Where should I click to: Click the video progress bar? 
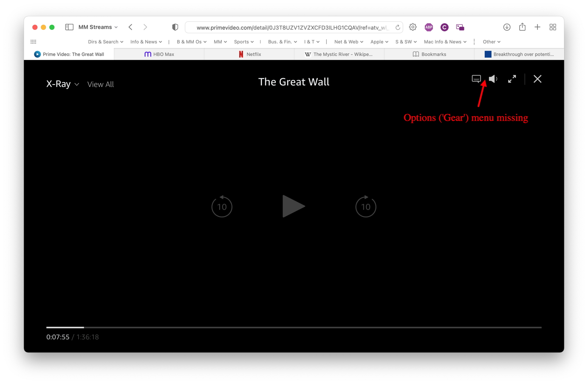[293, 328]
